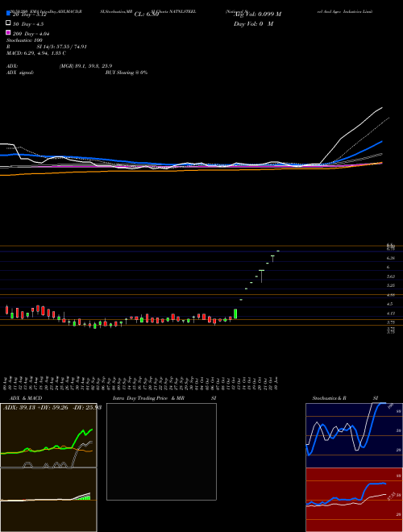Click the ADX +DY -DY reading header

(x=52, y=407)
